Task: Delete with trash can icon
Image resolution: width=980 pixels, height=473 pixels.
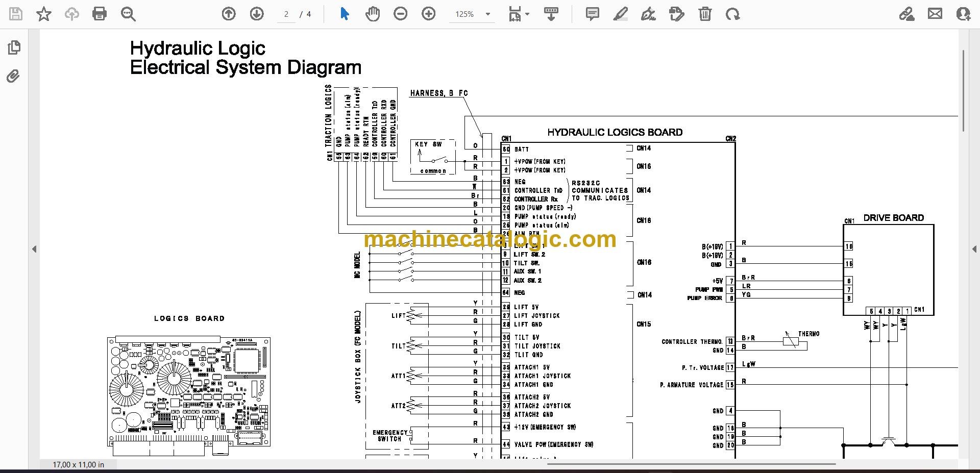Action: 705,14
